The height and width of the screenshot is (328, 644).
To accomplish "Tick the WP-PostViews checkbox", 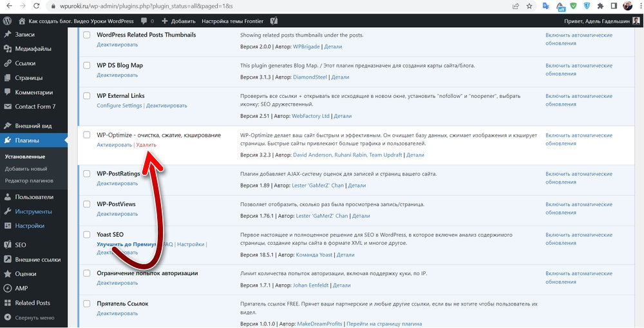I will pos(87,204).
